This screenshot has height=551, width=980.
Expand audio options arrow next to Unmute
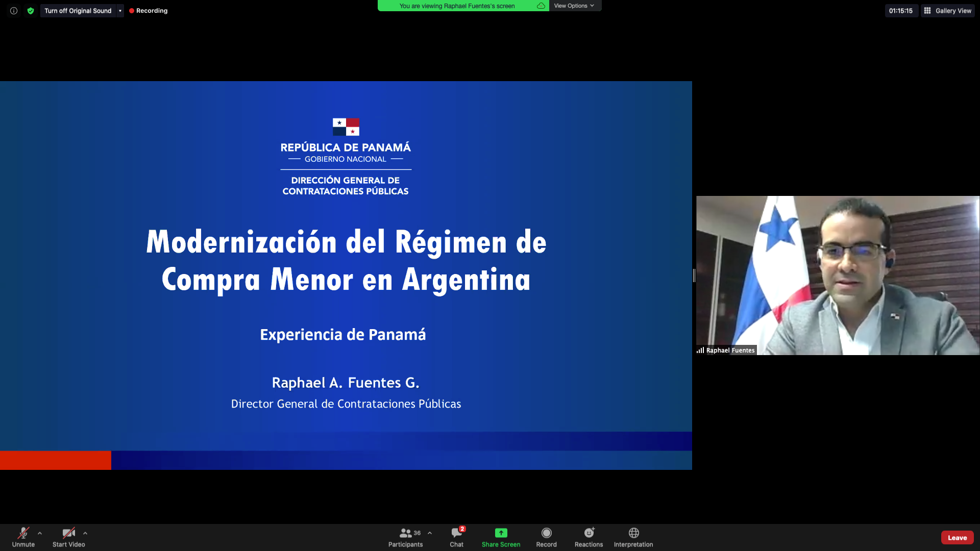(x=40, y=533)
